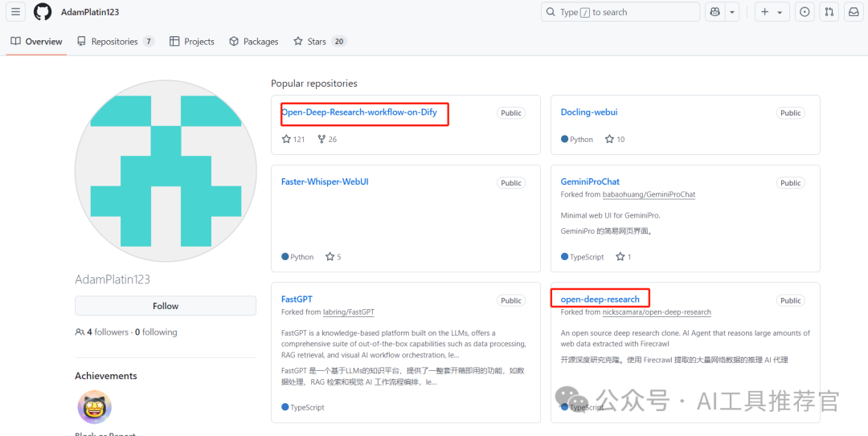
Task: Click the AdamPlatin123 header username
Action: (x=90, y=11)
